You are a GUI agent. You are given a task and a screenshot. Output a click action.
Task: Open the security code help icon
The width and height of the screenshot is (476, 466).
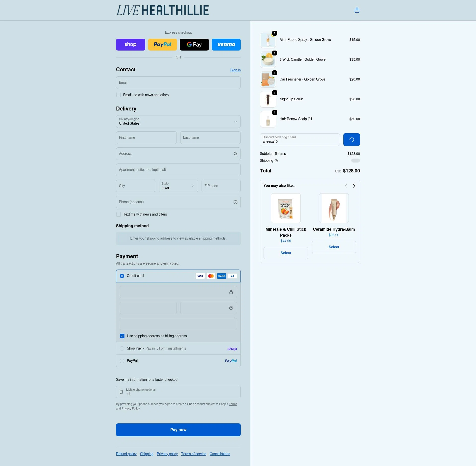point(231,308)
